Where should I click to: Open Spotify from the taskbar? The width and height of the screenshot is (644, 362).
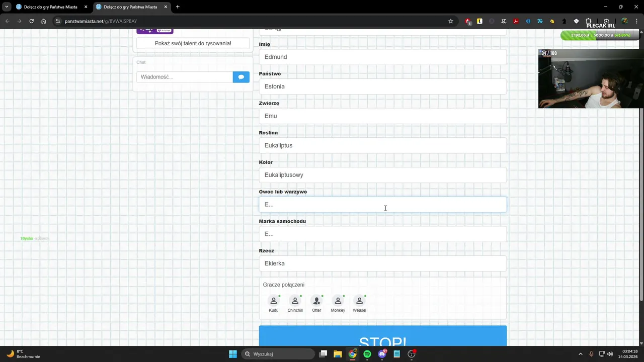click(367, 354)
